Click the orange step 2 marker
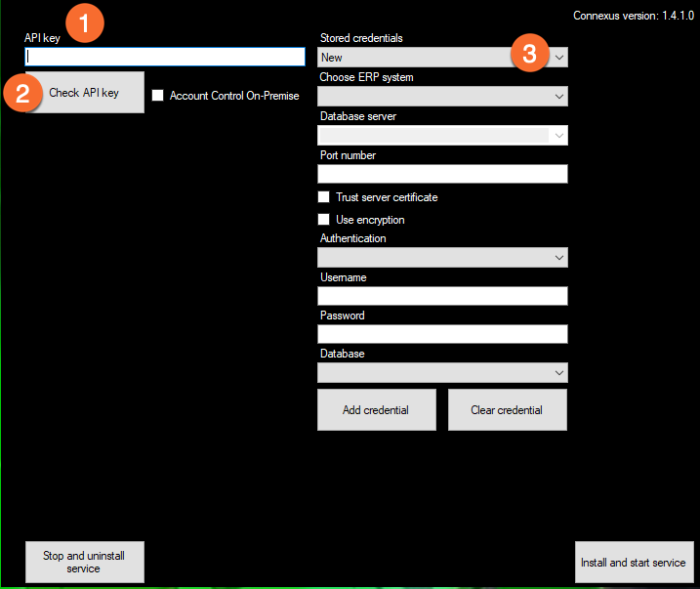 (23, 93)
